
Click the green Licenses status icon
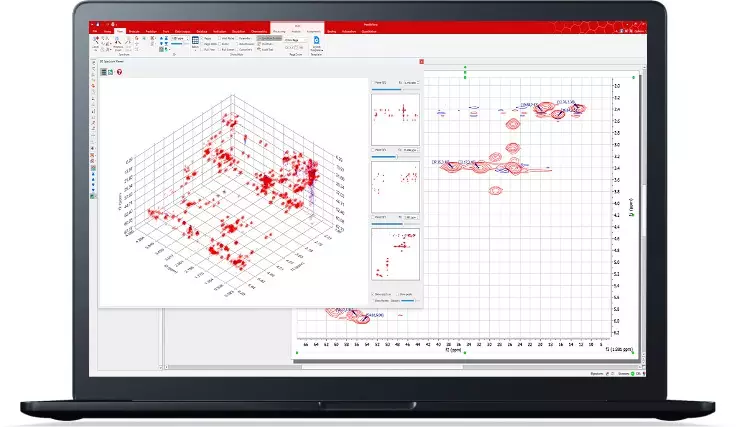633,374
